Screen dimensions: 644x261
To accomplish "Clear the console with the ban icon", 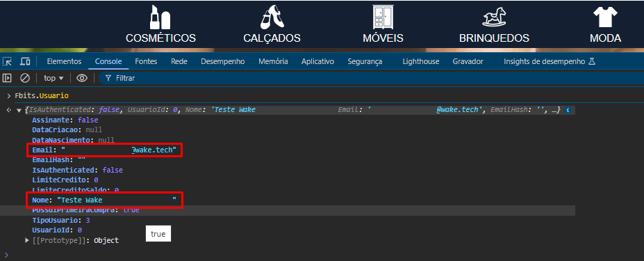I will click(x=25, y=78).
